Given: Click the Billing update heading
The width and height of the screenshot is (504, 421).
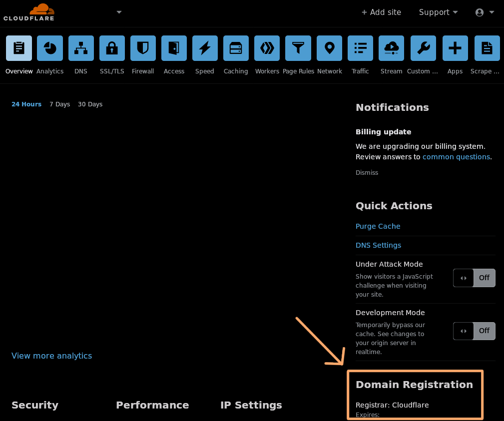Looking at the screenshot, I should pos(384,132).
